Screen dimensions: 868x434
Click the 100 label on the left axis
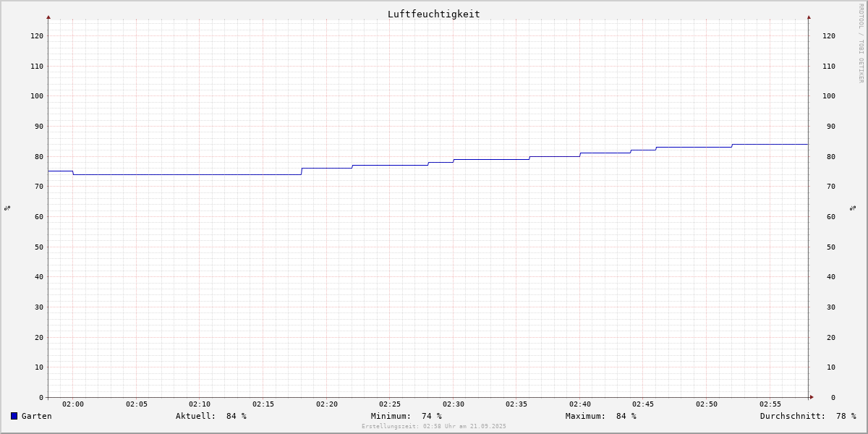[37, 95]
